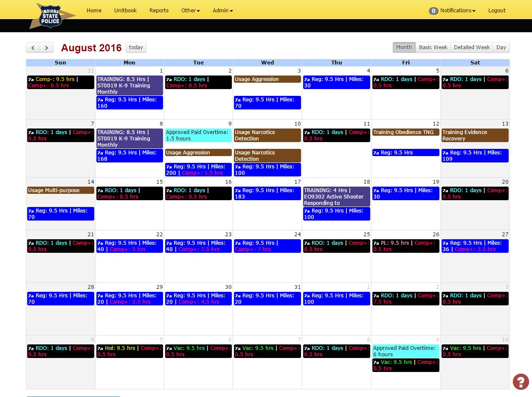Screen dimensions: 532x397
Task: Switch to Detailed Week view
Action: (472, 48)
